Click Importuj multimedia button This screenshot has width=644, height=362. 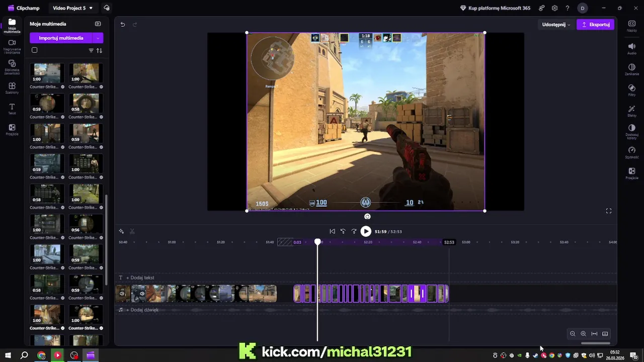point(61,38)
